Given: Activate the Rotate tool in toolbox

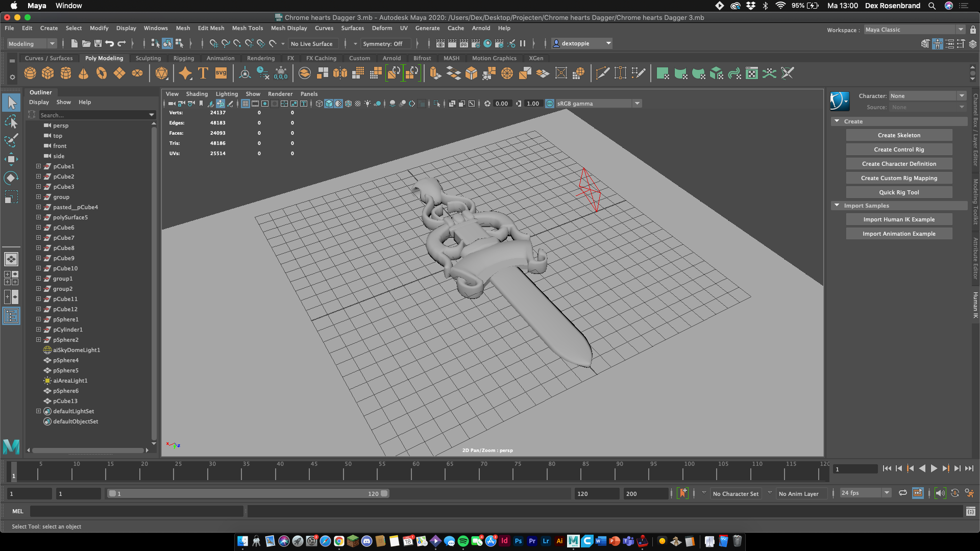Looking at the screenshot, I should pyautogui.click(x=11, y=178).
